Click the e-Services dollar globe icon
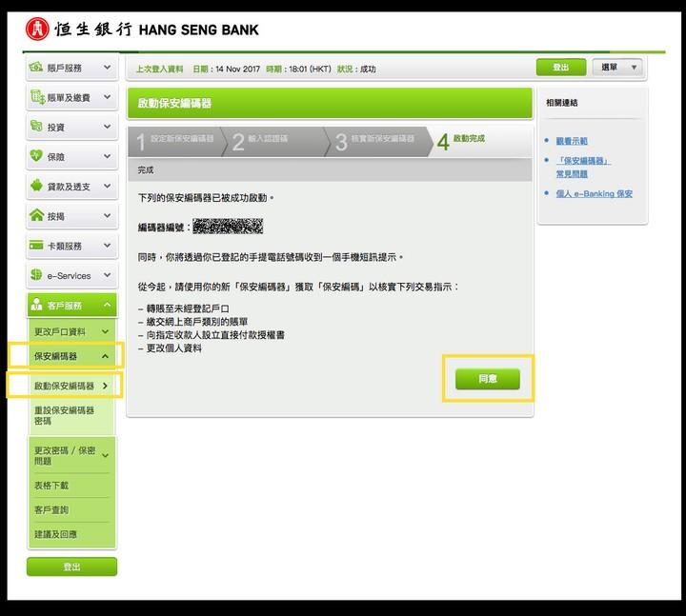 [37, 275]
